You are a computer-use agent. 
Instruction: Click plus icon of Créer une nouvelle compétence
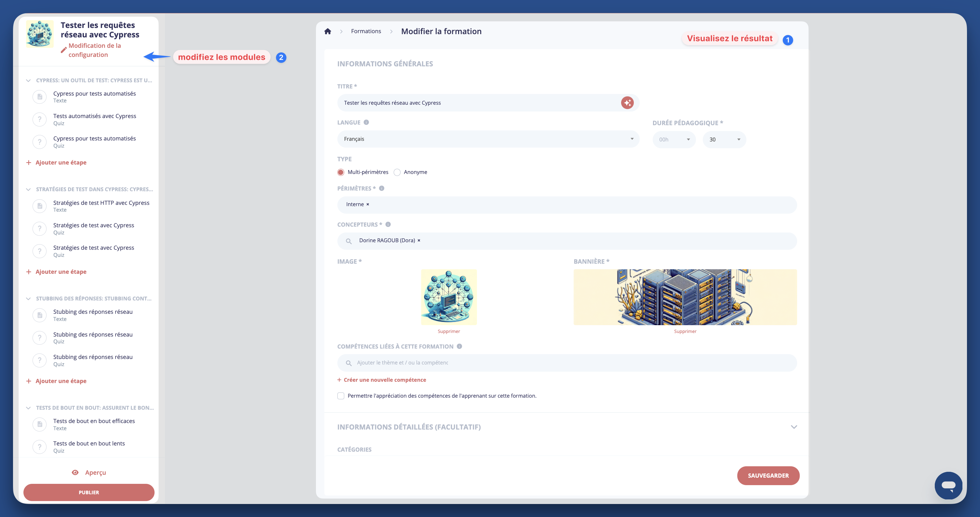(x=339, y=380)
